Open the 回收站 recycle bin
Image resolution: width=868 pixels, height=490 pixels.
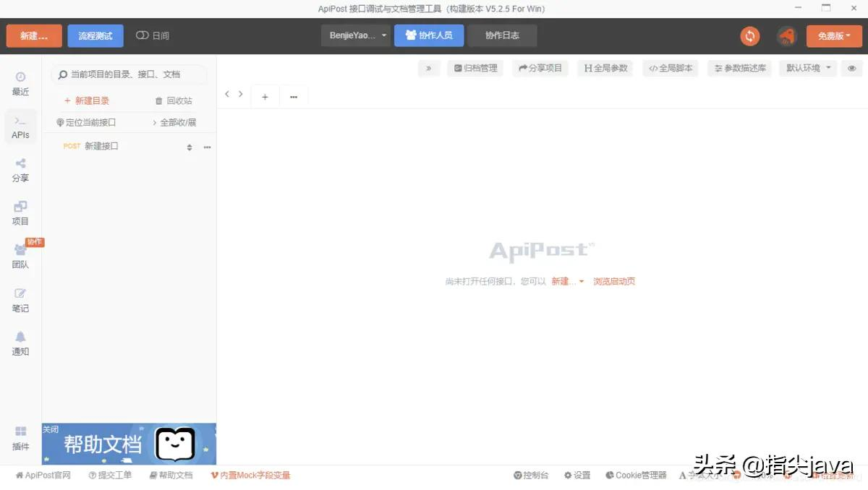174,101
